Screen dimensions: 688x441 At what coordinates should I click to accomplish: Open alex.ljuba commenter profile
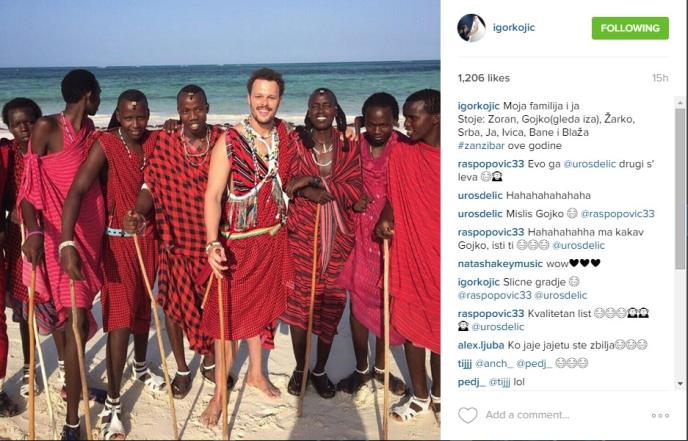point(480,345)
